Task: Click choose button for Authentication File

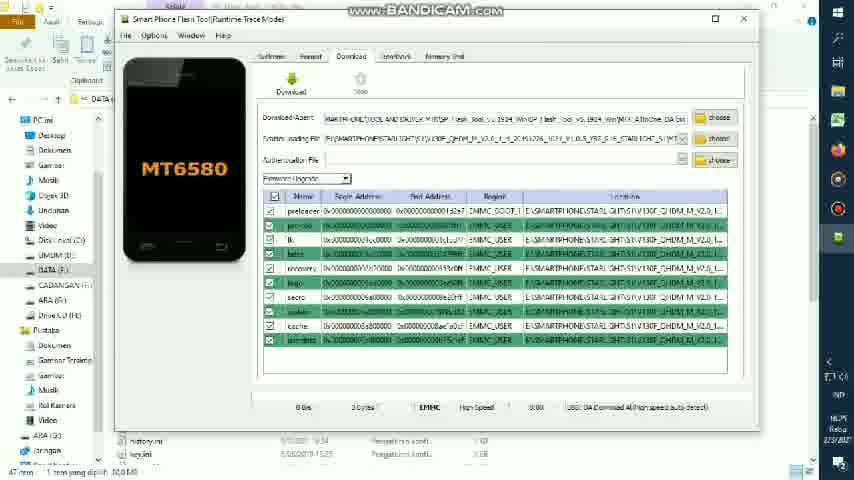Action: click(x=715, y=161)
